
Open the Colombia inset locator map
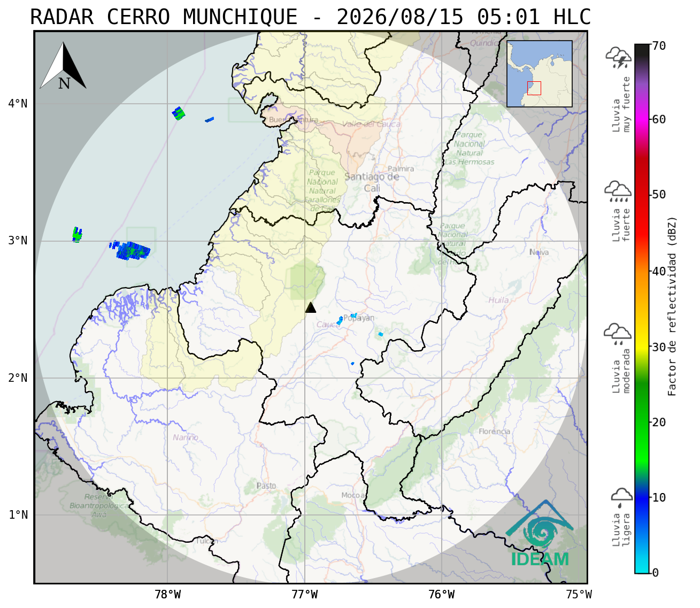point(540,74)
